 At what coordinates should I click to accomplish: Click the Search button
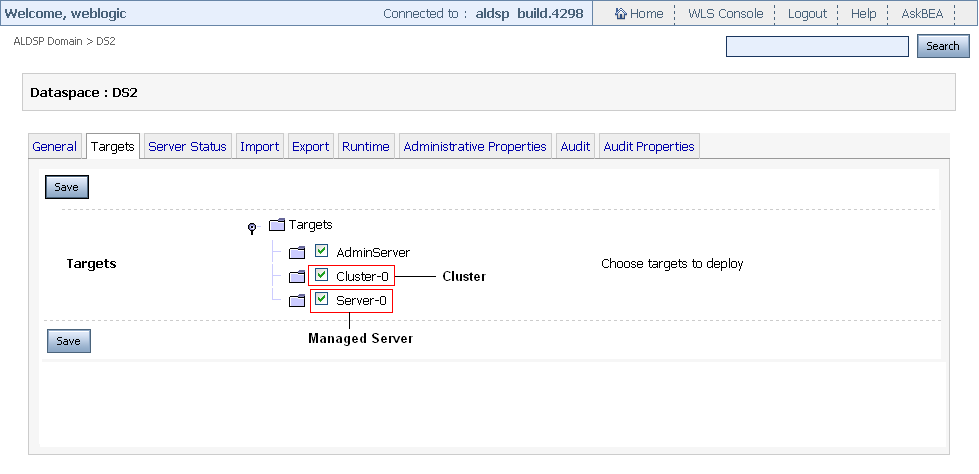943,46
